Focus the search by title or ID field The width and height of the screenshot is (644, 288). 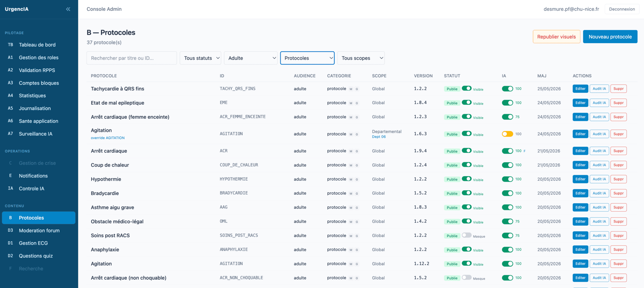coord(132,58)
